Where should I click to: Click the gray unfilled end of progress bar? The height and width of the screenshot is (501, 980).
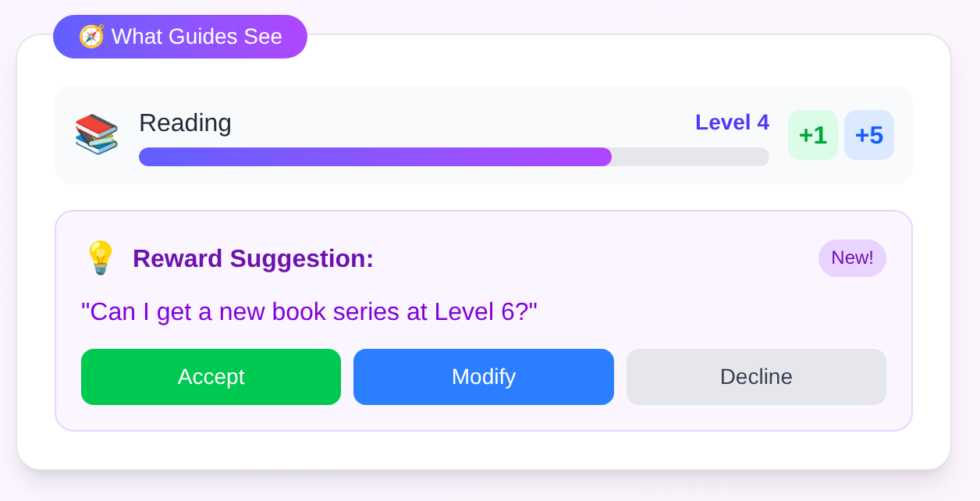coord(691,156)
